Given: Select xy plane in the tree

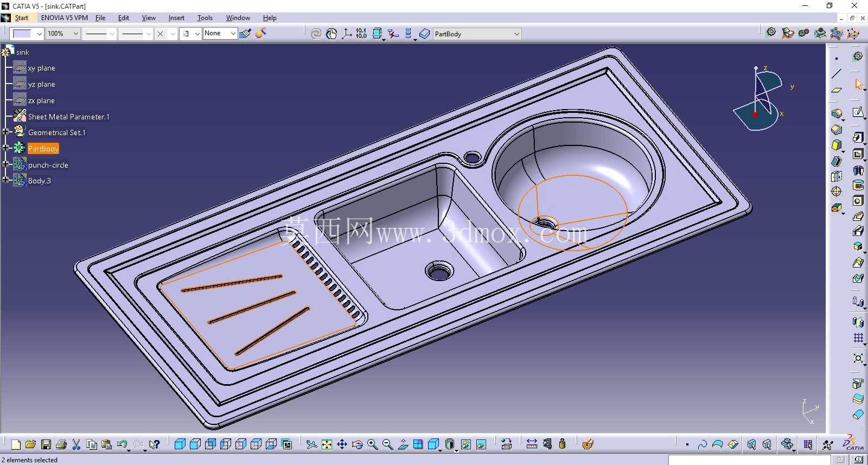Looking at the screenshot, I should (x=41, y=68).
